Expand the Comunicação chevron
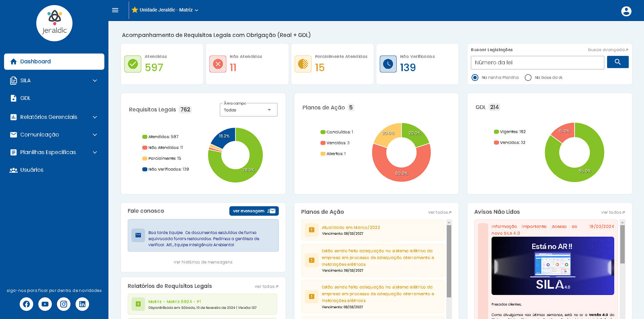 [95, 135]
